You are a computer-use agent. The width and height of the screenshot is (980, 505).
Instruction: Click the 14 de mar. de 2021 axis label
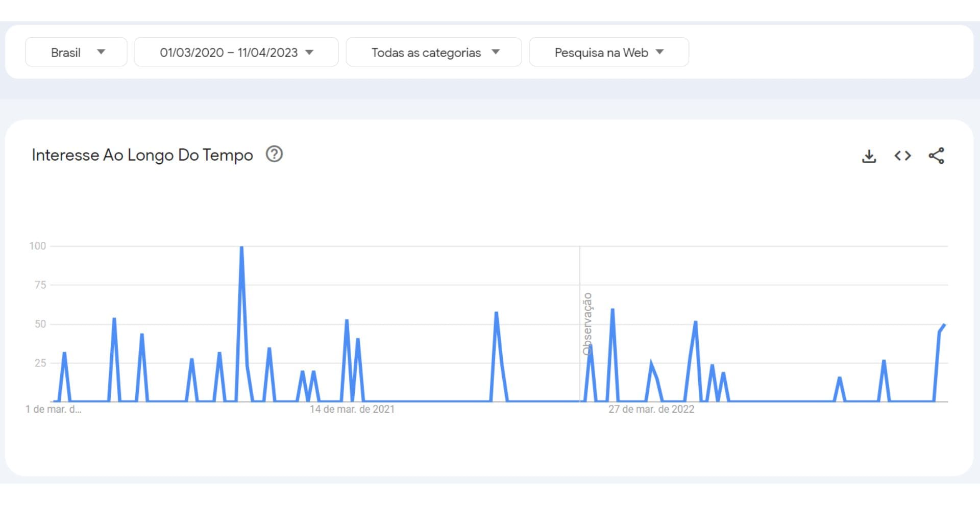[352, 409]
